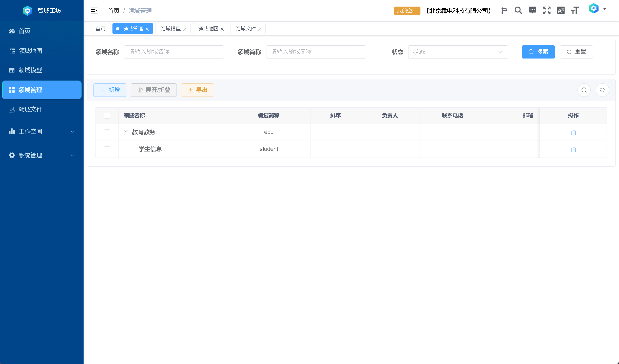Check the select-all header checkbox
Viewport: 619px width, 364px height.
107,116
